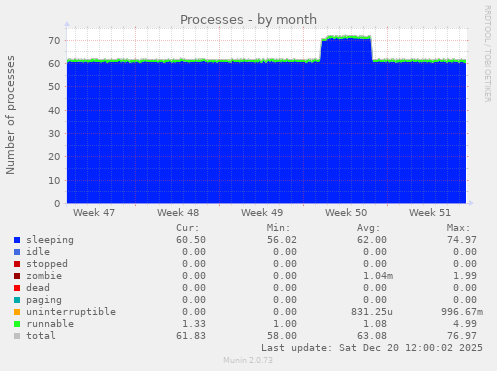Click the runnable legend color swatch
The width and height of the screenshot is (497, 371).
click(x=17, y=324)
